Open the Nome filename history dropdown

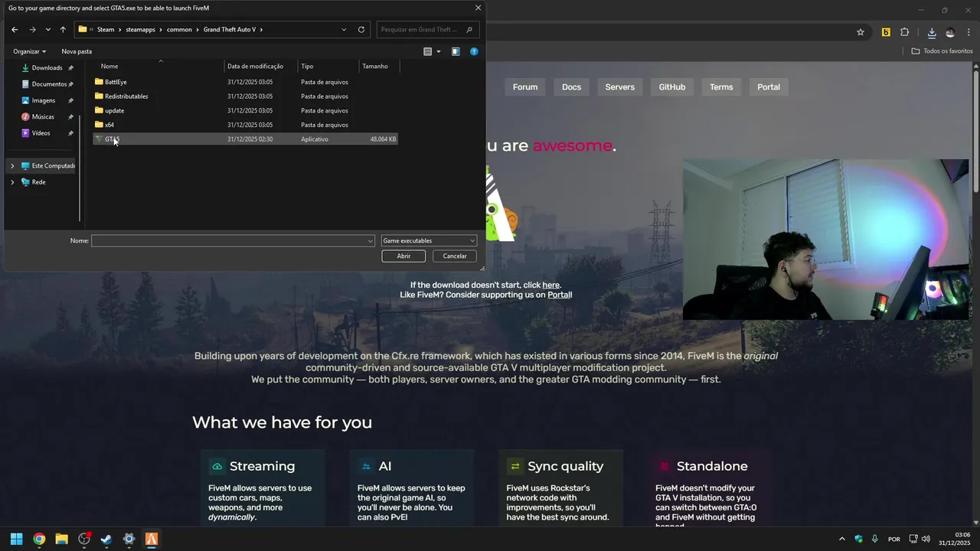[x=371, y=241]
